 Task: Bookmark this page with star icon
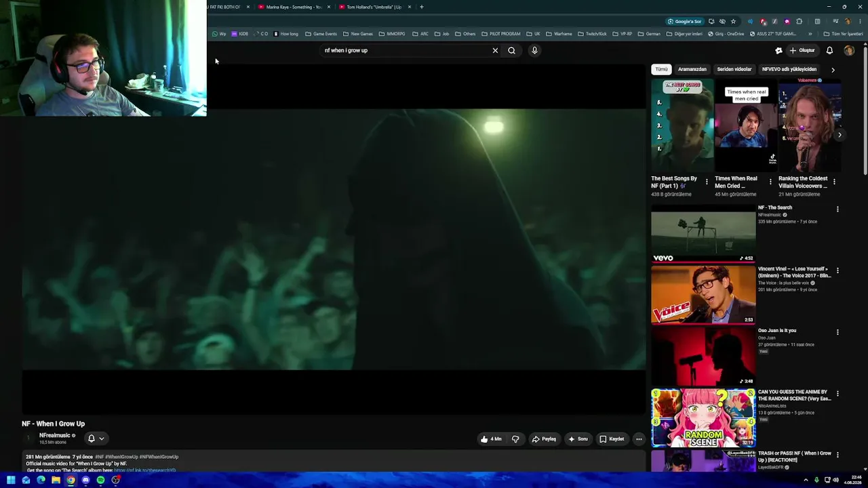pos(733,21)
